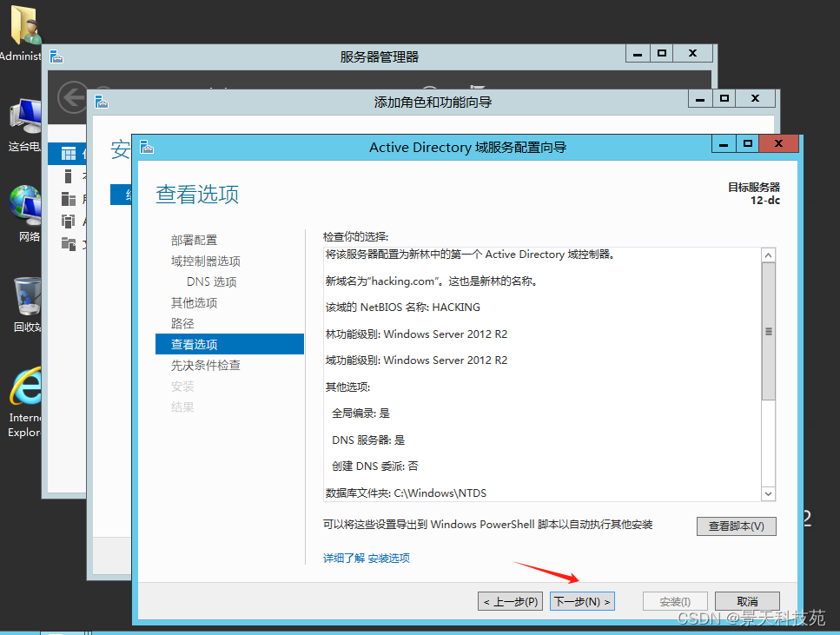The height and width of the screenshot is (635, 840).
Task: Select the 这台电脑 desktop icon
Action: (x=24, y=126)
